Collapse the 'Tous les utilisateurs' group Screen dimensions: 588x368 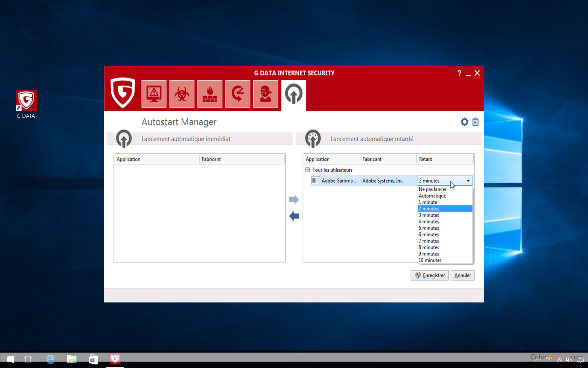click(x=308, y=170)
